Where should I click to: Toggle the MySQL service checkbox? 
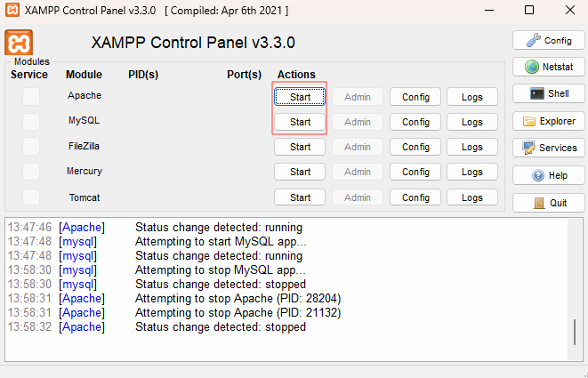click(31, 122)
